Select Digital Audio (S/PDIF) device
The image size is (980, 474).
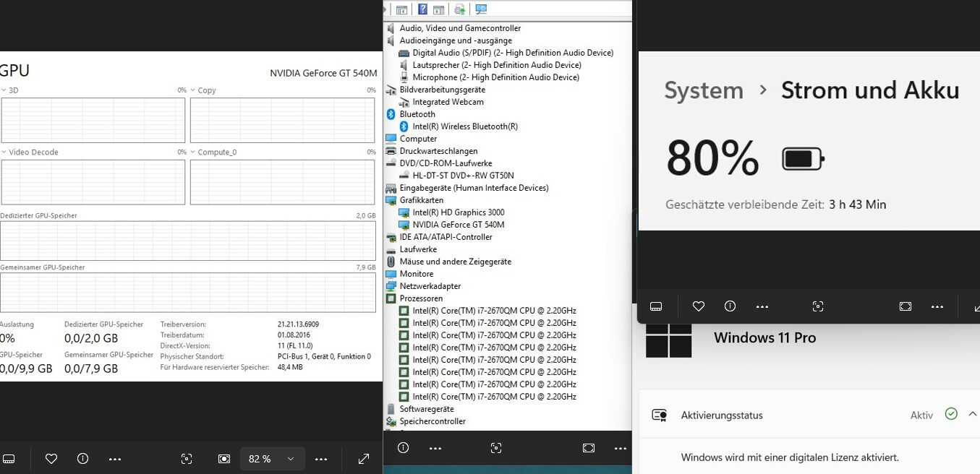(513, 53)
